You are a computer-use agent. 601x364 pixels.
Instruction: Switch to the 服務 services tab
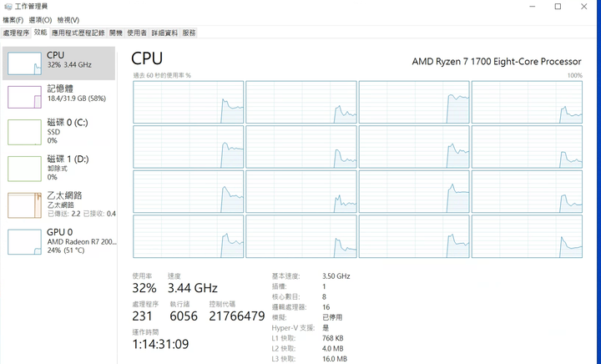coord(189,33)
